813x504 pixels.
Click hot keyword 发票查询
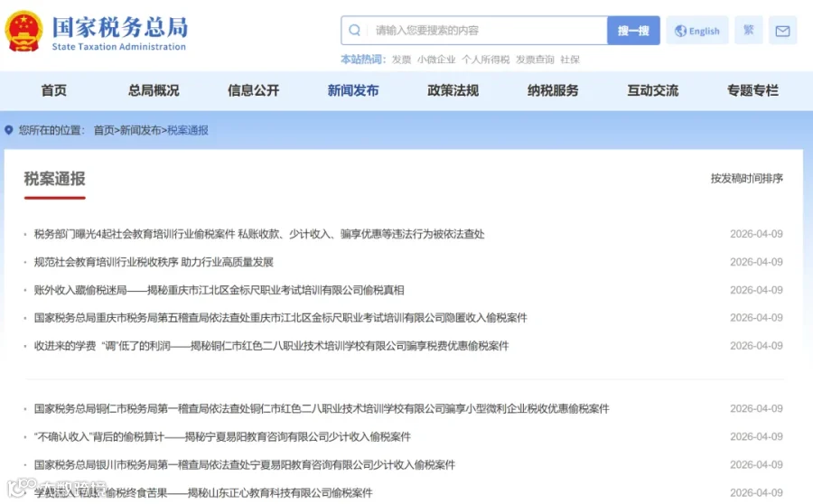(x=535, y=60)
